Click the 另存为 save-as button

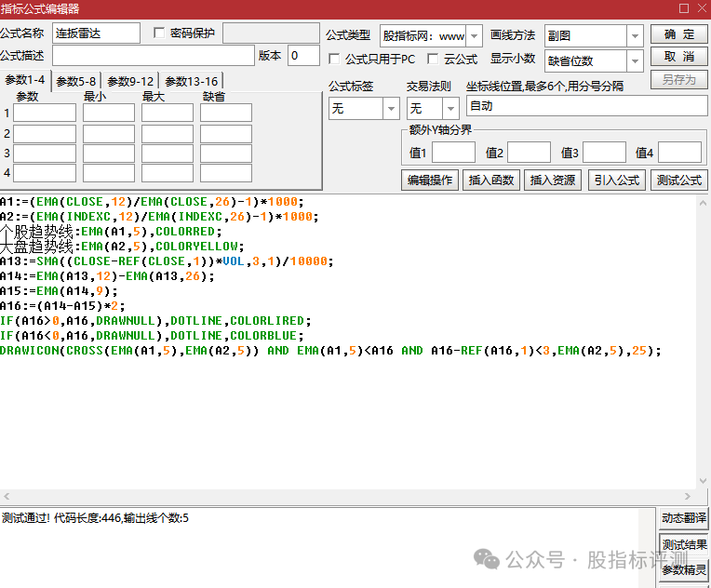678,80
